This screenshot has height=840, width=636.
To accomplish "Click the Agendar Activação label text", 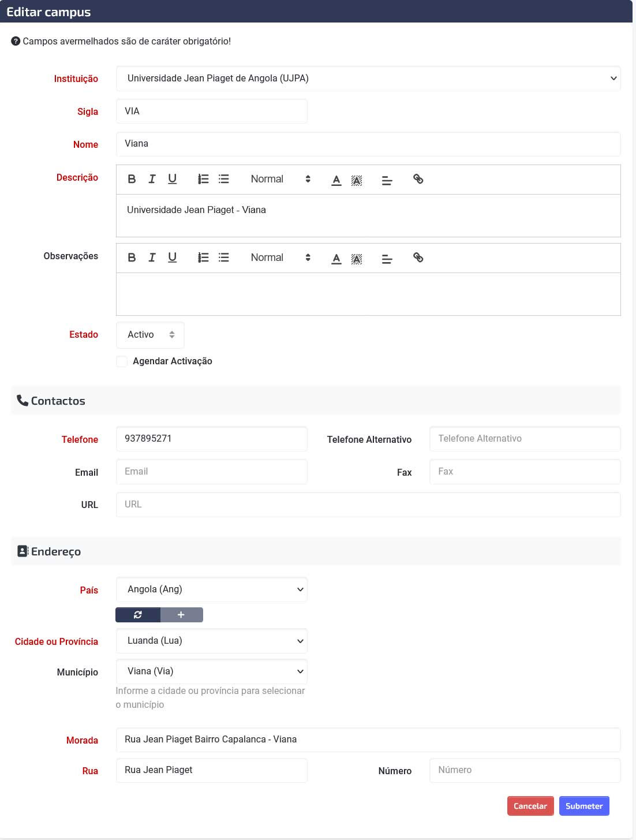I will pos(173,361).
